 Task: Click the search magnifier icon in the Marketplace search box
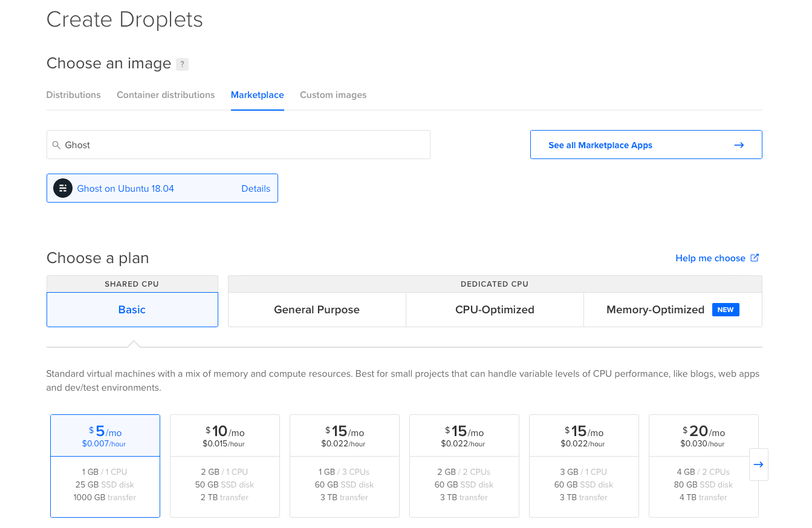[x=56, y=145]
